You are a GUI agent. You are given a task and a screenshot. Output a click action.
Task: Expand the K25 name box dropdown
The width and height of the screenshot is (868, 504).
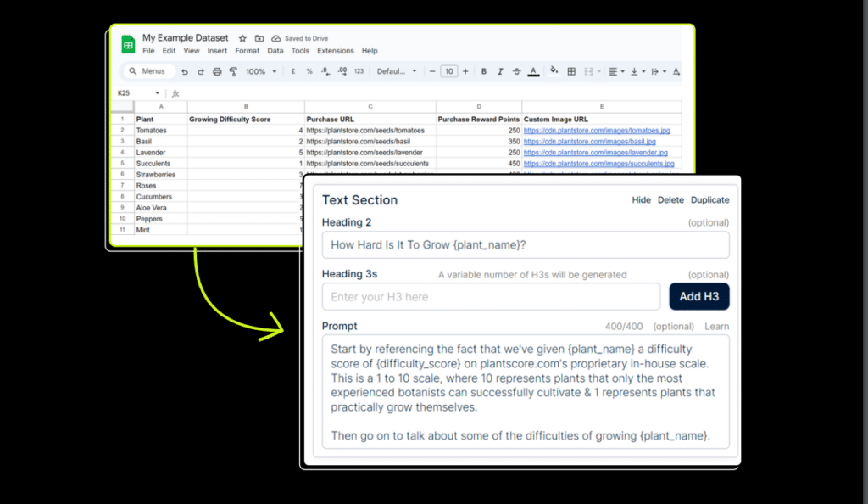pyautogui.click(x=157, y=93)
